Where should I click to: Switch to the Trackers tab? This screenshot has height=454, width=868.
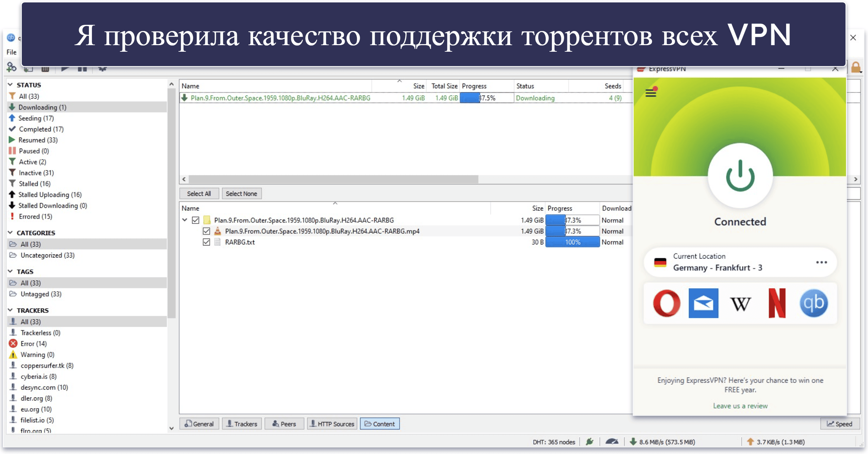tap(242, 424)
